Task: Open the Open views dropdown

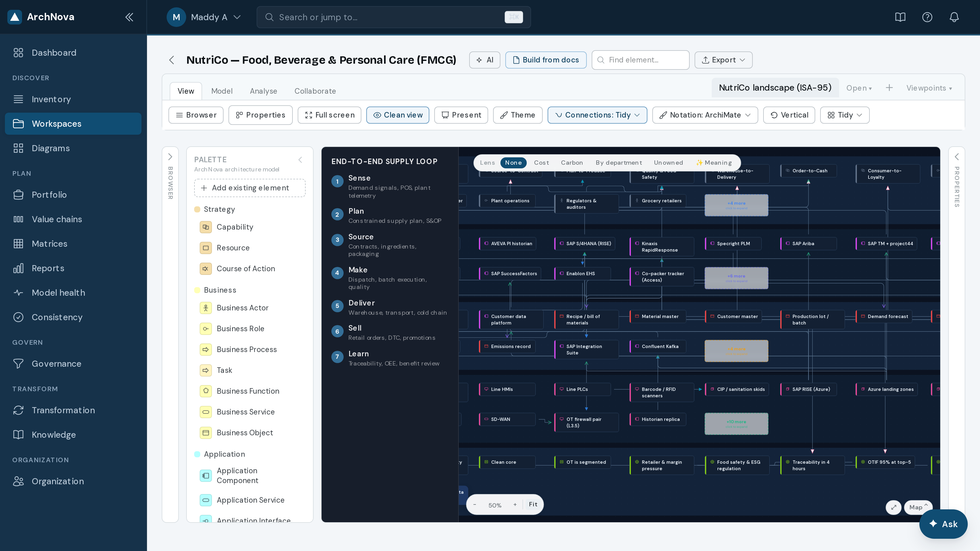Action: pos(859,88)
